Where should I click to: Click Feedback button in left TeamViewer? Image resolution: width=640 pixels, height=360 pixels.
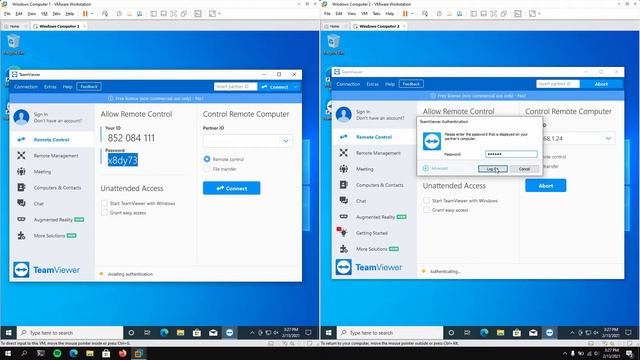pos(89,87)
